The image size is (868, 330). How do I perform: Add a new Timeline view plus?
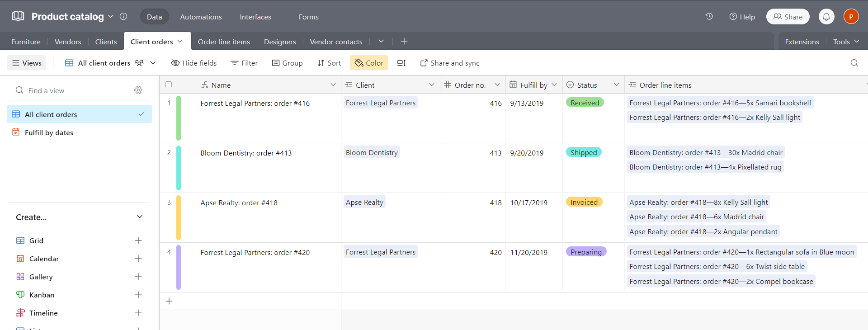[x=138, y=313]
